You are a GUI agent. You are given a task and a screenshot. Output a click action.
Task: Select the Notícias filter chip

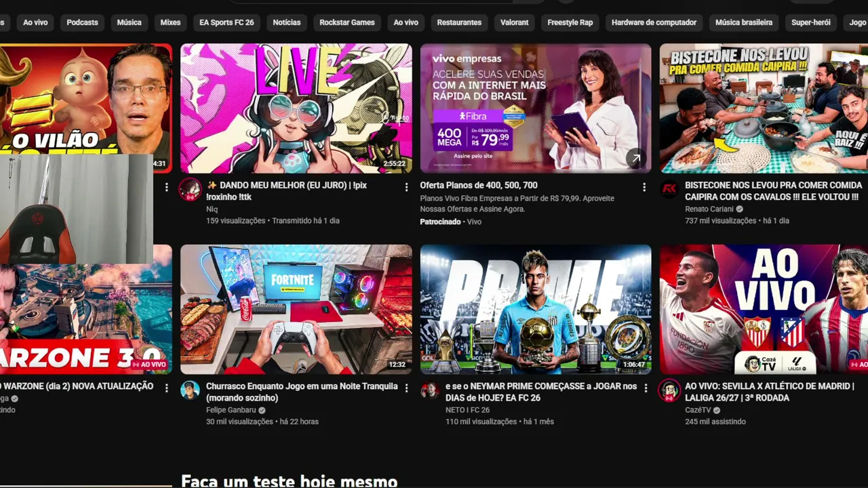click(x=287, y=22)
